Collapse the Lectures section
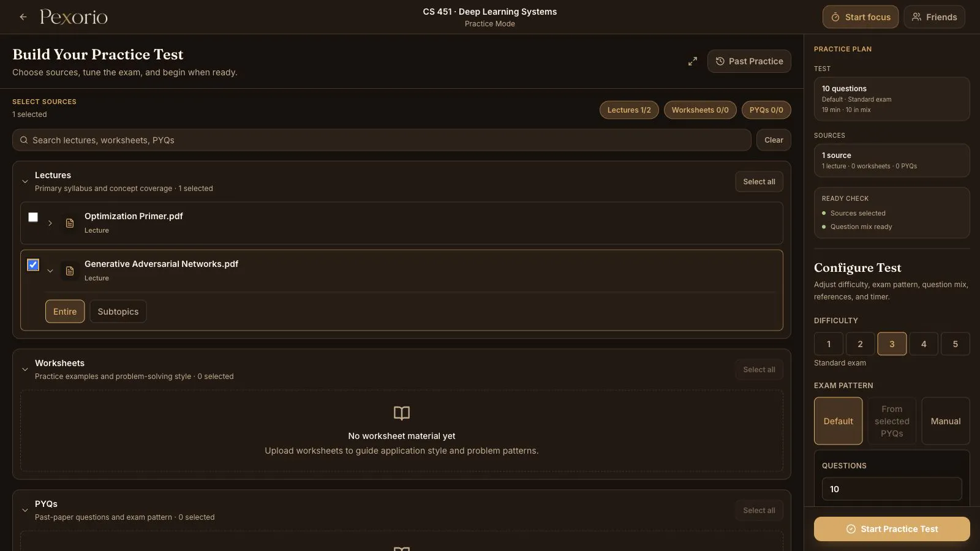 25,181
